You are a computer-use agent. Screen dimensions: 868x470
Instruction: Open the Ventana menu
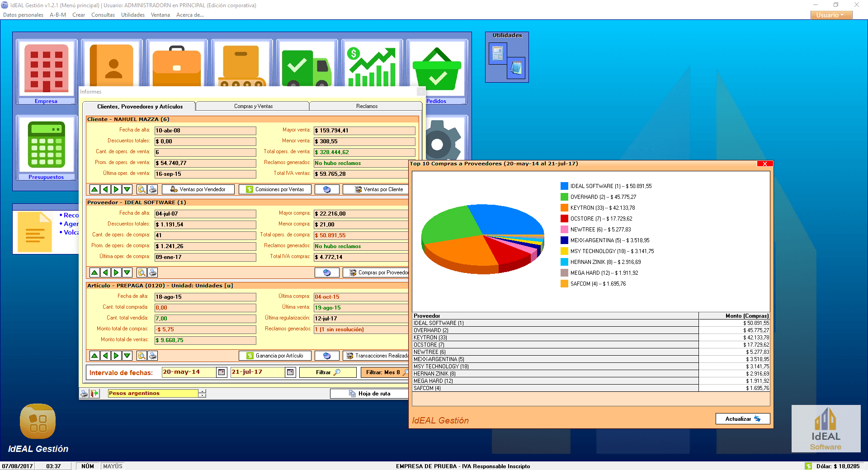pyautogui.click(x=160, y=15)
